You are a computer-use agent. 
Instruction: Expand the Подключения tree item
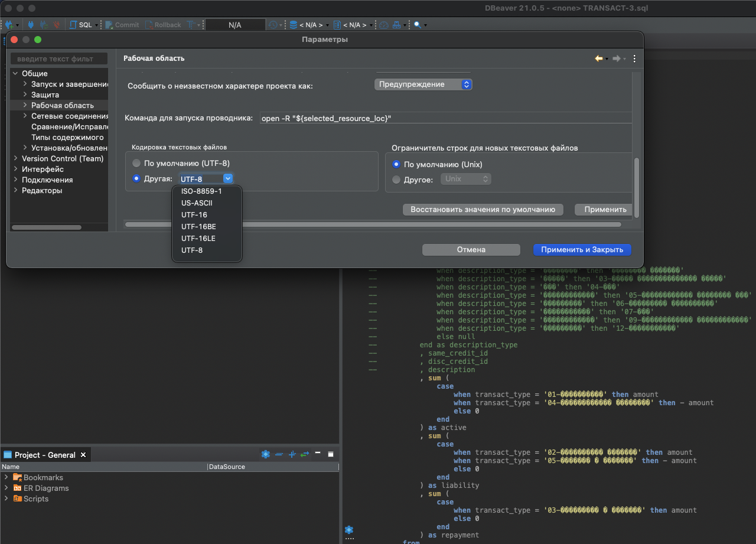tap(15, 180)
